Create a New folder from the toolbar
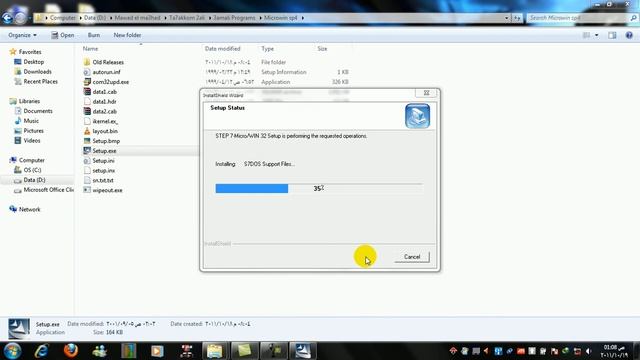 [x=127, y=35]
